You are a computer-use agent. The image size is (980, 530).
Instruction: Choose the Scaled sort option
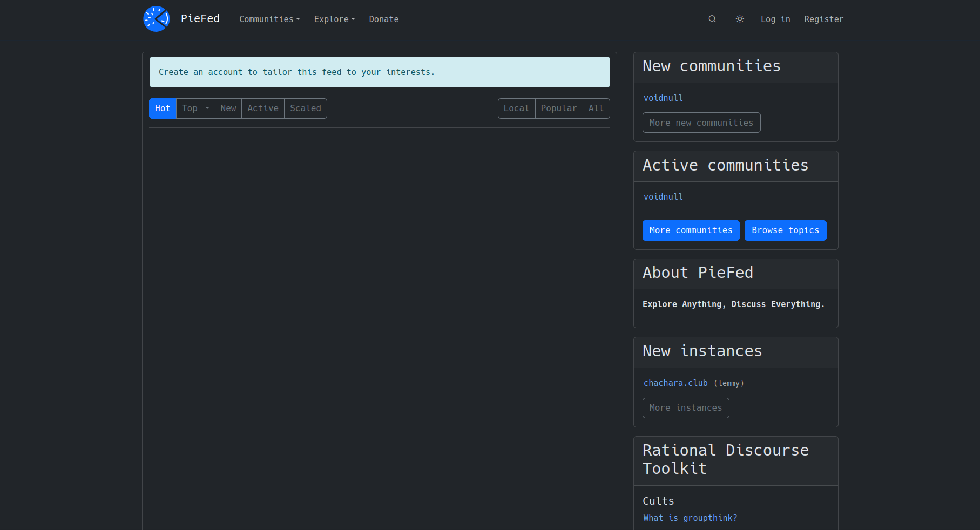coord(306,108)
